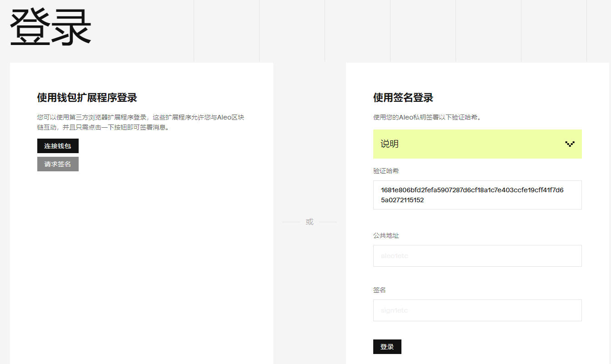611x364 pixels.
Task: Click the horizontal line left of 或
Action: 291,222
